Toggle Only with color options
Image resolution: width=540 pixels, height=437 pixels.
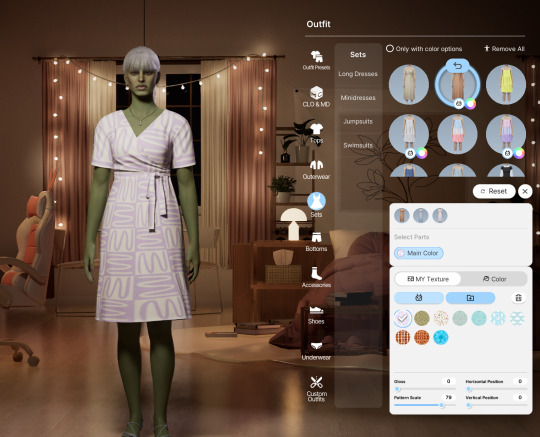tap(424, 49)
